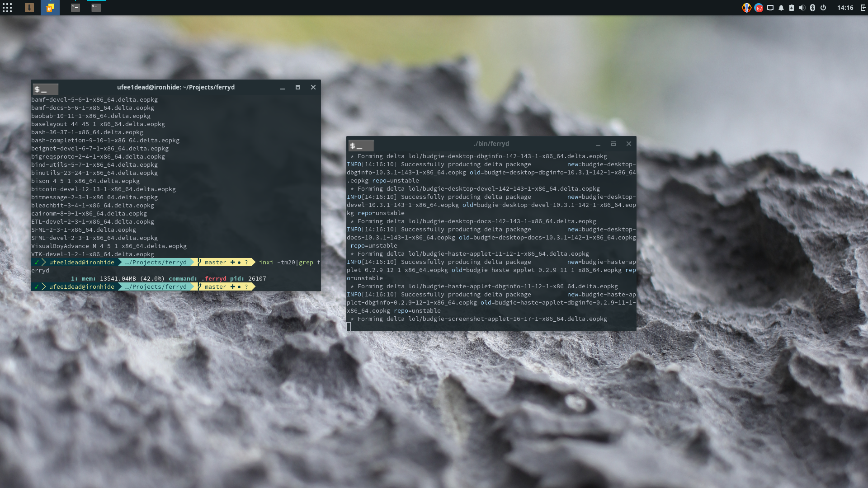Click line 'bleachbit-3-4-1-x86_64.delta.eopkg'

click(x=93, y=206)
